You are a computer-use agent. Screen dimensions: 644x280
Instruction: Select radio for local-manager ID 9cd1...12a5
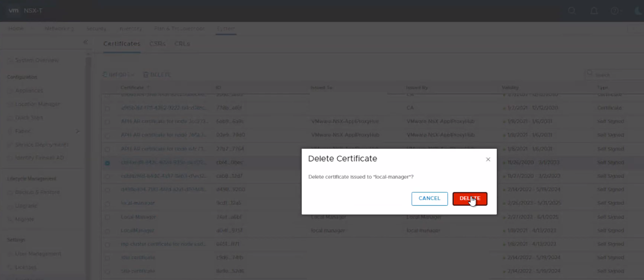tap(107, 203)
